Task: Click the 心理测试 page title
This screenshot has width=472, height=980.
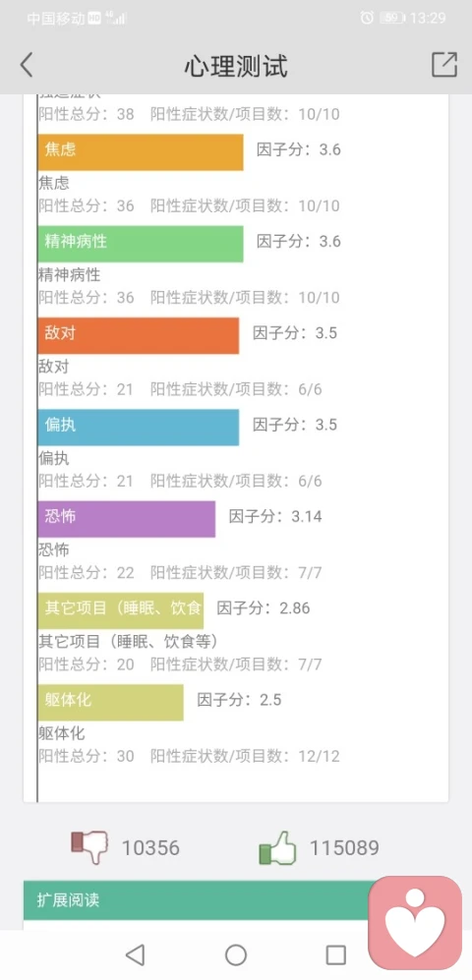Action: click(x=236, y=66)
